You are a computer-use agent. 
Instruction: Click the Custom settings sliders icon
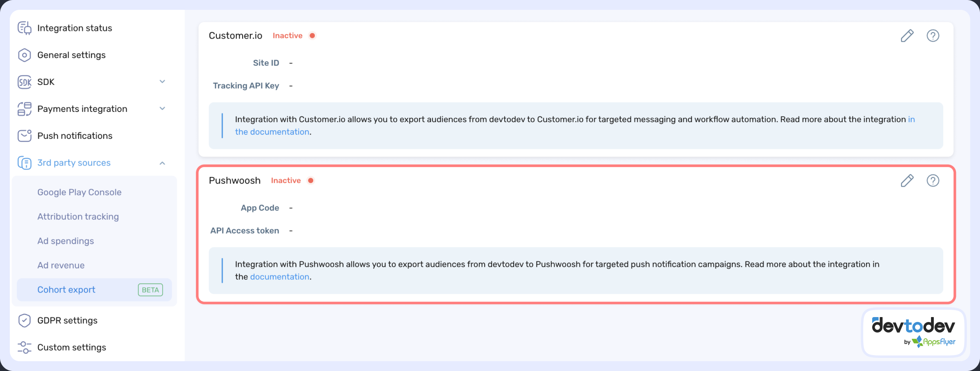tap(24, 347)
